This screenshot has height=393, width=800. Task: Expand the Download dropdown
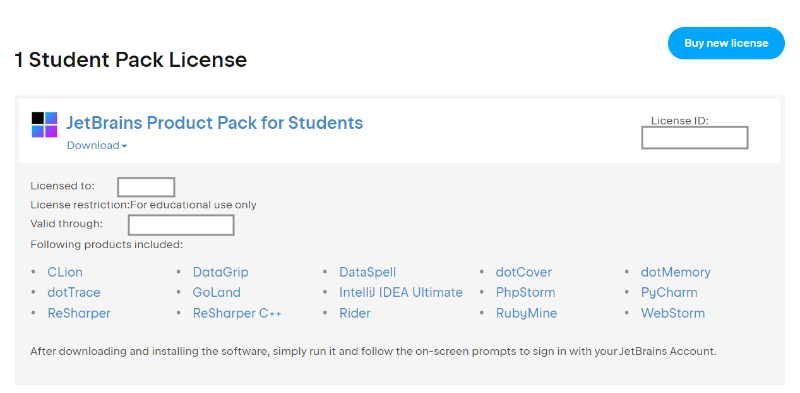point(97,145)
